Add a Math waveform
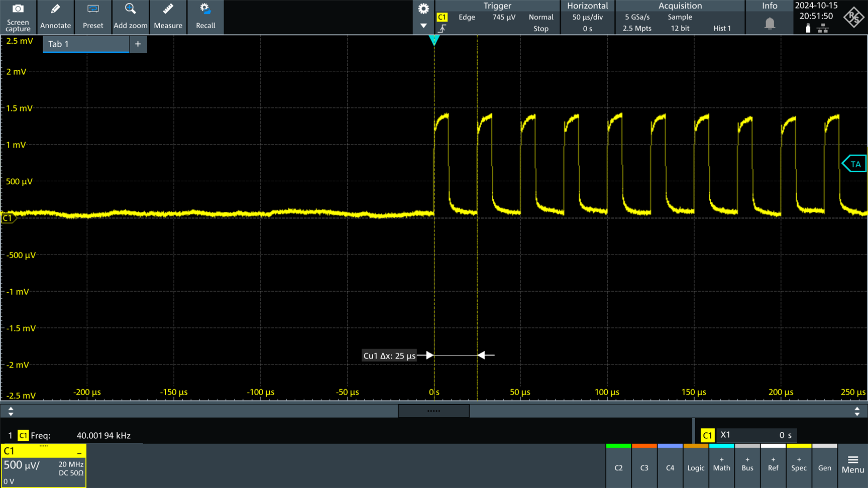 tap(722, 465)
